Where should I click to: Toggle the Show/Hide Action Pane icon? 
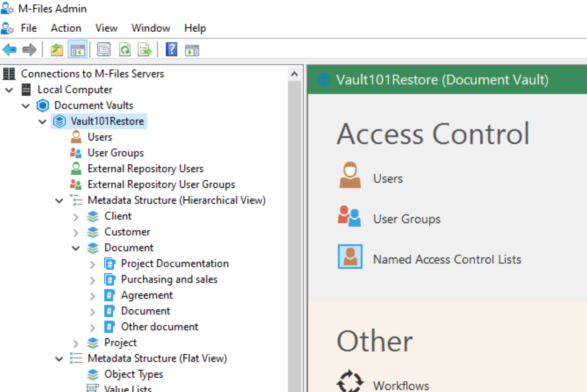click(x=192, y=50)
